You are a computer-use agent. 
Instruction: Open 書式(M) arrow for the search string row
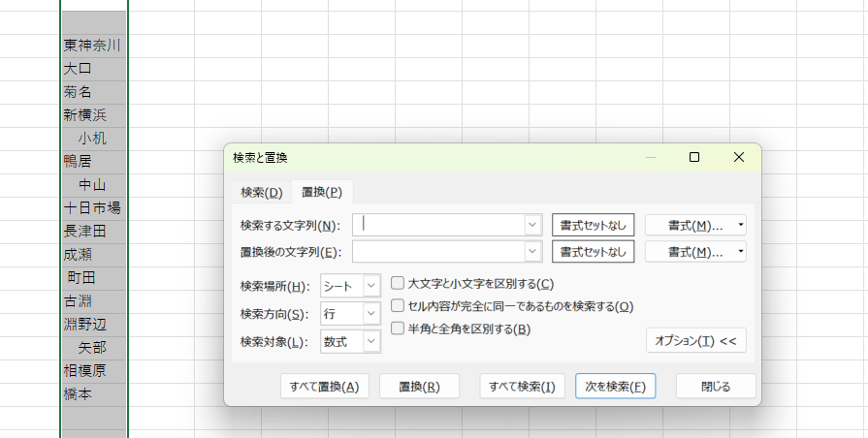click(739, 225)
